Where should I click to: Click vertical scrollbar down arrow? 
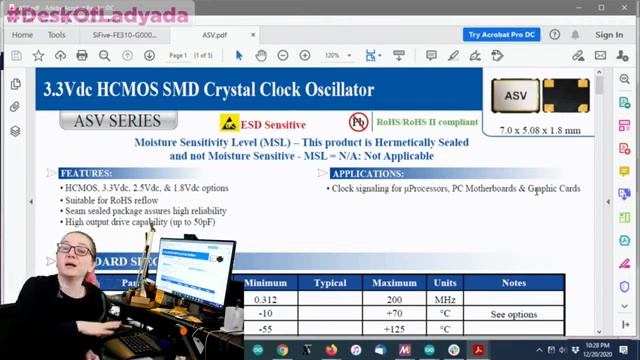(x=599, y=332)
